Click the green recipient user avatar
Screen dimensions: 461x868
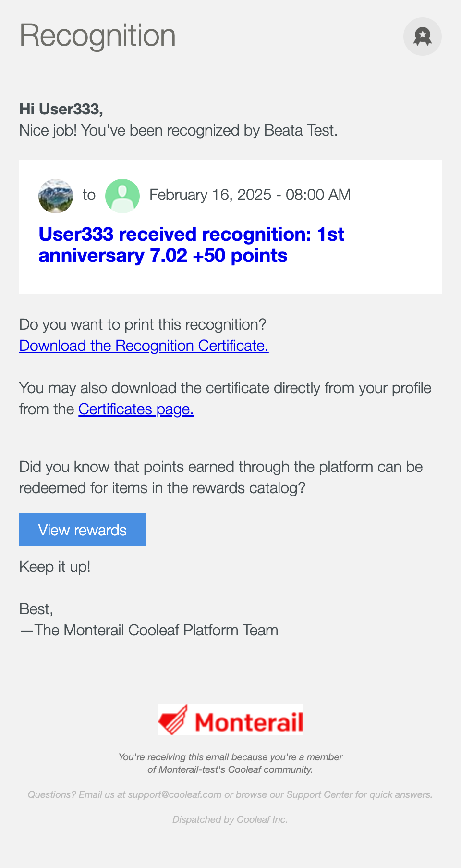coord(122,196)
